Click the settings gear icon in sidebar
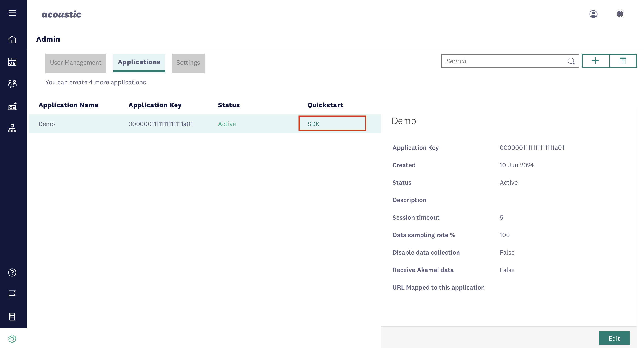This screenshot has height=348, width=644. (x=12, y=339)
